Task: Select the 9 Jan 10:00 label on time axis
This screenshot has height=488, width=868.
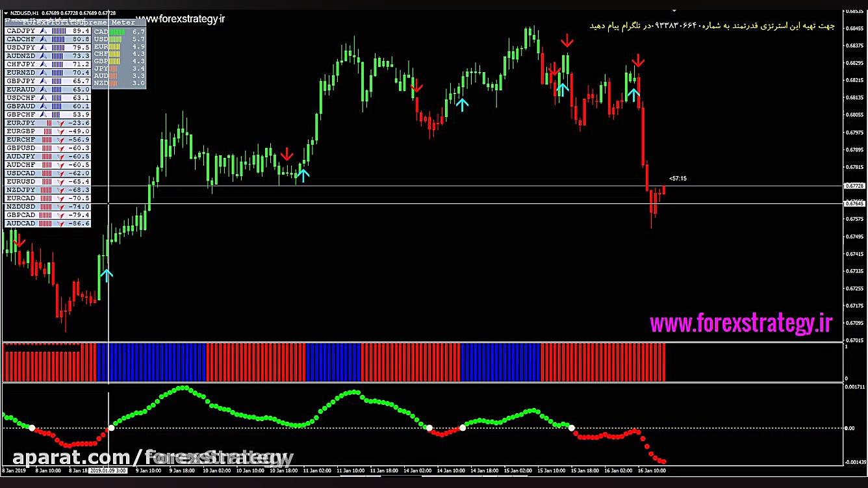Action: (x=148, y=470)
